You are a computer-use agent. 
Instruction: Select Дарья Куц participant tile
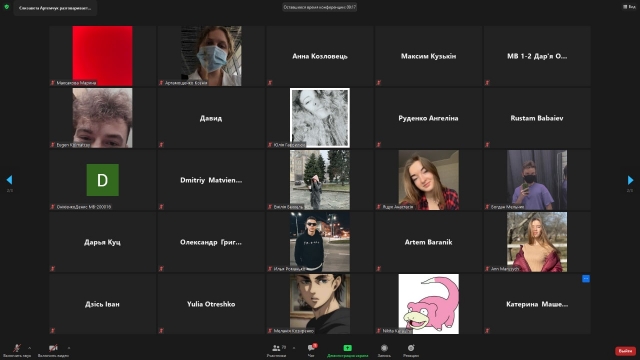coord(102,242)
